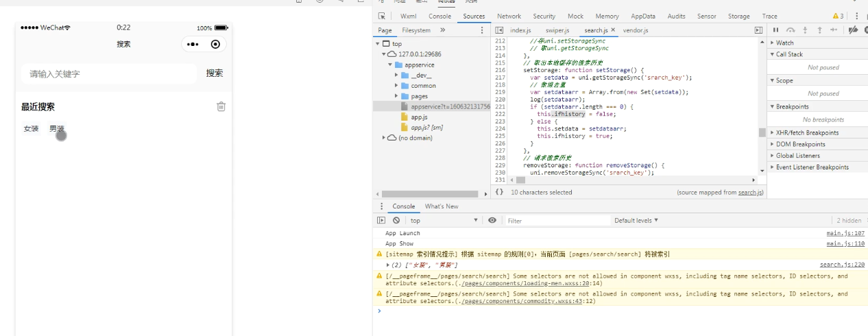Deactivate breakpoints icon
Viewport: 868px width, 336px height.
[853, 30]
